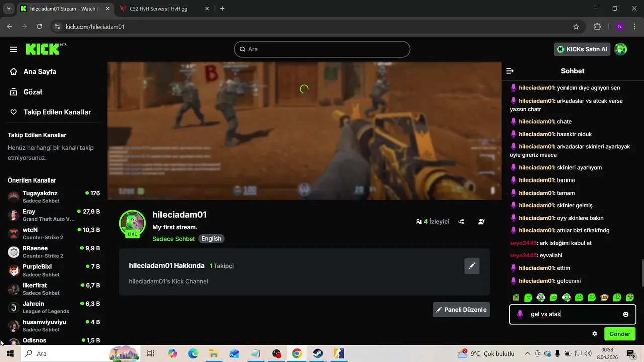Open the Sadece Sohbet category link
644x362 pixels.
pyautogui.click(x=174, y=239)
